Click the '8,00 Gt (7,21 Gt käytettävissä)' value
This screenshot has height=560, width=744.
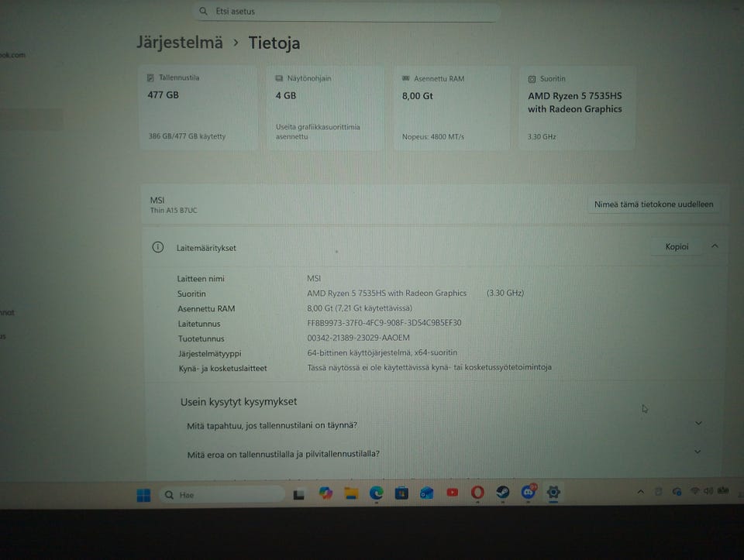pyautogui.click(x=360, y=308)
